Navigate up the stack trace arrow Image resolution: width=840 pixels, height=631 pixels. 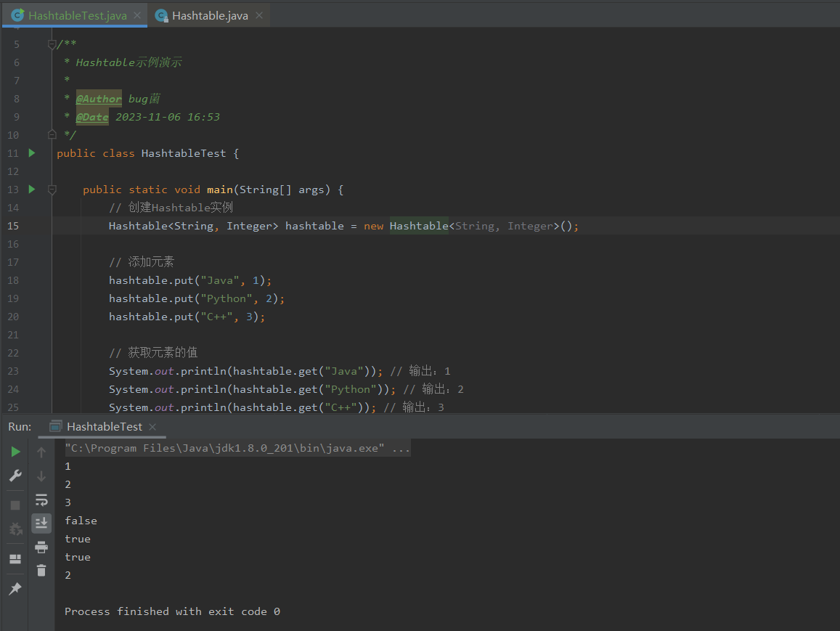(41, 452)
